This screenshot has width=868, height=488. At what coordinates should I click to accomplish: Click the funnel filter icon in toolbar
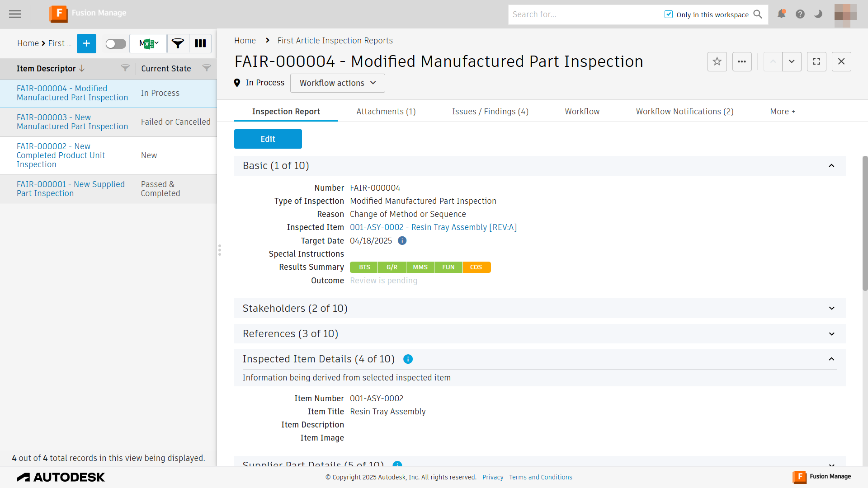pos(178,43)
